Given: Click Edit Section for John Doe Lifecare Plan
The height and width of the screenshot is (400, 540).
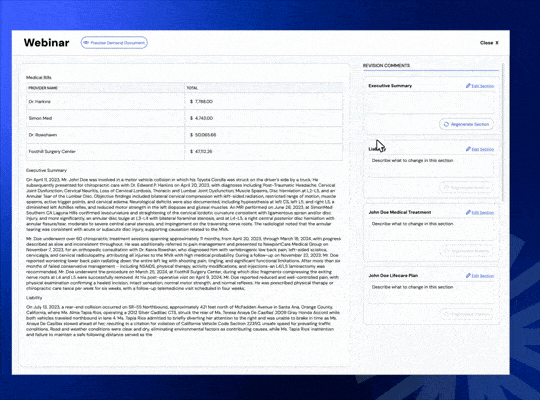Looking at the screenshot, I should tap(480, 276).
